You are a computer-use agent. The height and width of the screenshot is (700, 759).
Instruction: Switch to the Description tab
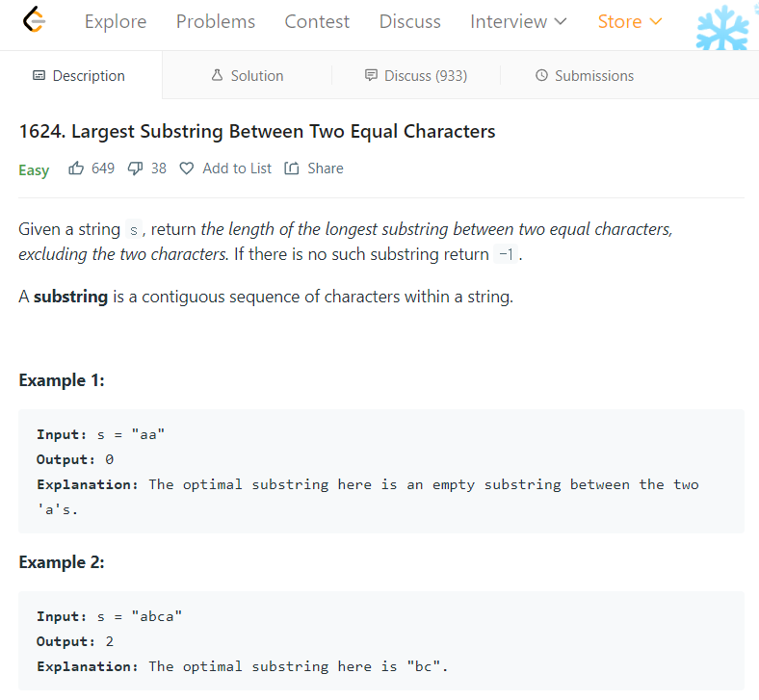(79, 75)
